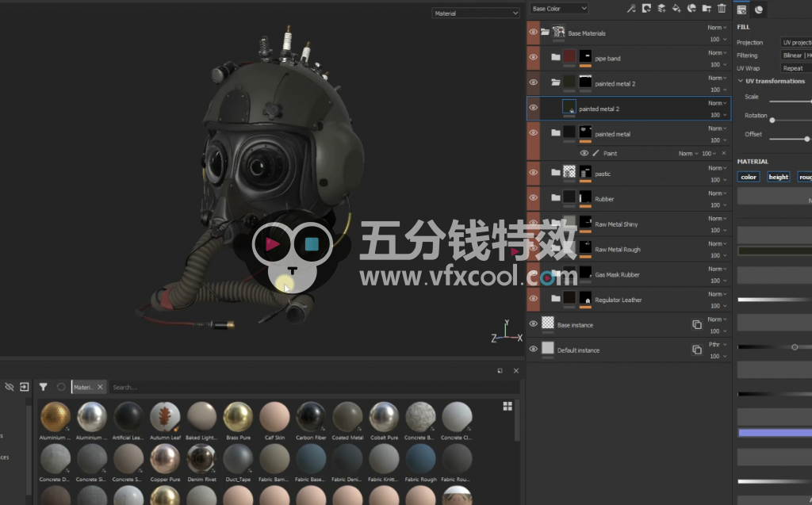This screenshot has height=505, width=812.
Task: Click the shelf filter funnel icon
Action: [x=43, y=387]
